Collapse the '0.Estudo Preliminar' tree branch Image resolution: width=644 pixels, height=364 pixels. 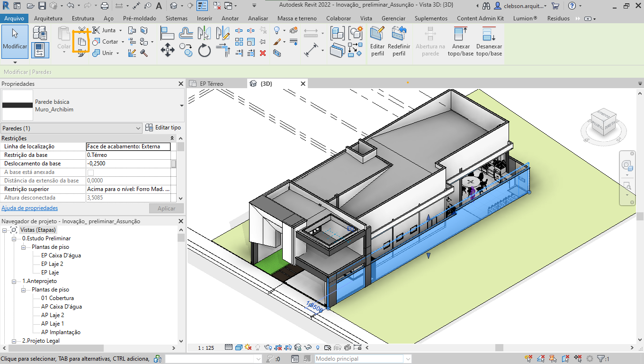(14, 238)
